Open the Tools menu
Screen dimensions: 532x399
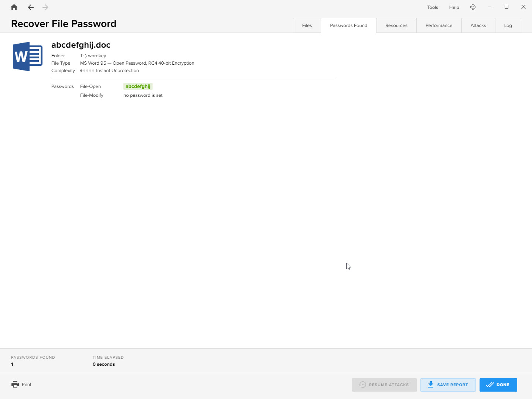pos(433,7)
